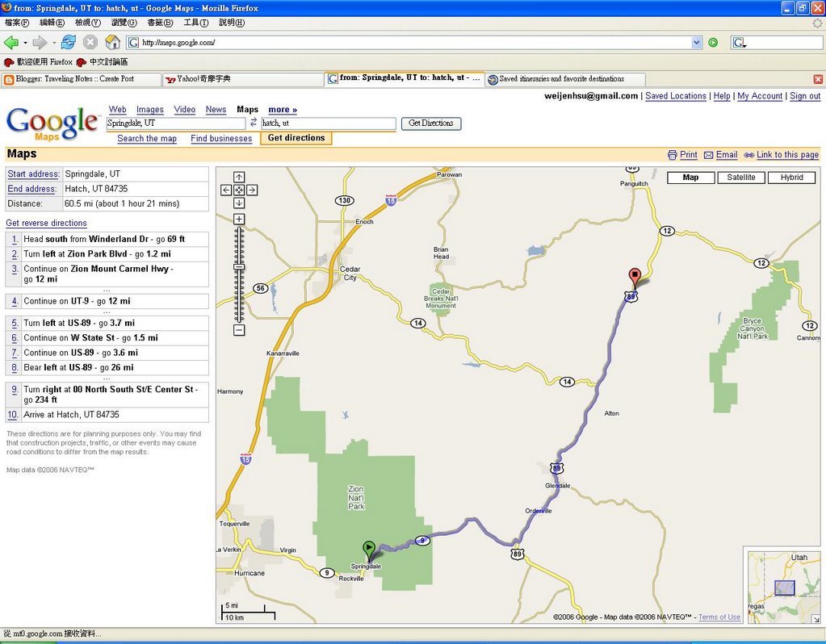Switch to the Blogger Traveling Notes tab
Screen dimensions: 826x644
pos(81,79)
